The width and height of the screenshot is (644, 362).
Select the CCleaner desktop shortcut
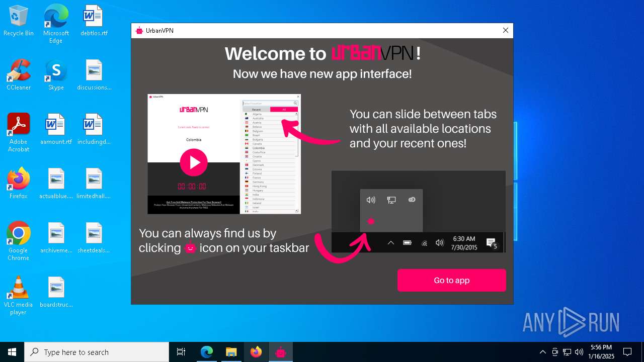point(19,75)
